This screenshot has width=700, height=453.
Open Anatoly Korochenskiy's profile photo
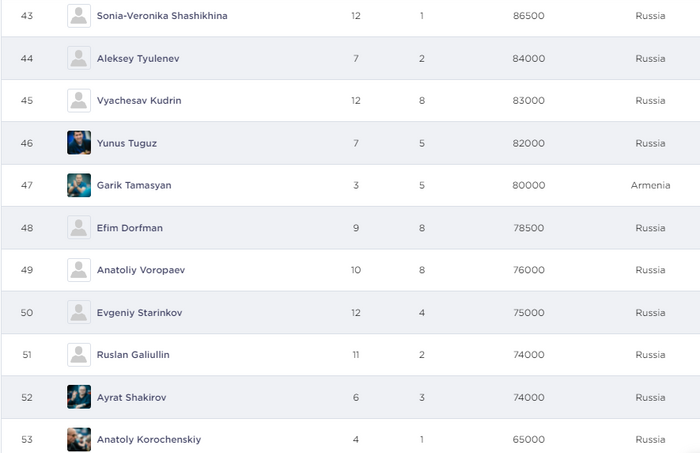(79, 439)
